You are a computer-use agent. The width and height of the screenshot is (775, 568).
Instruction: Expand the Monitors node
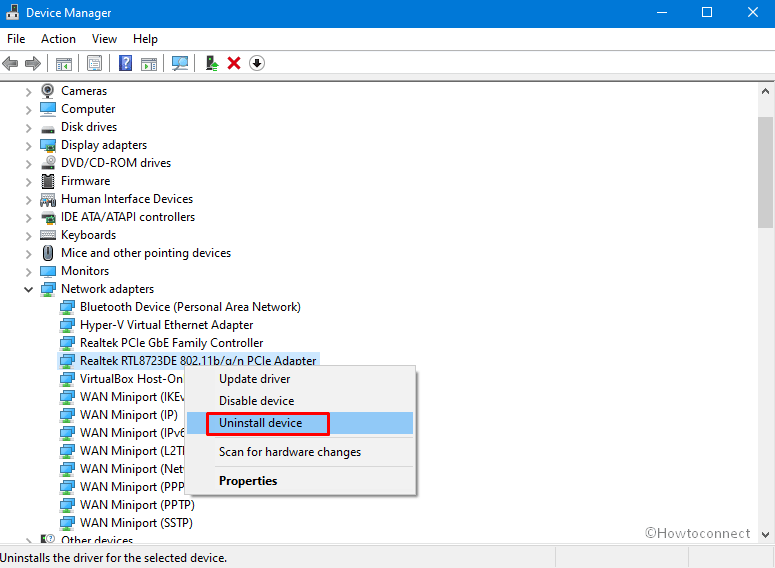tap(29, 272)
